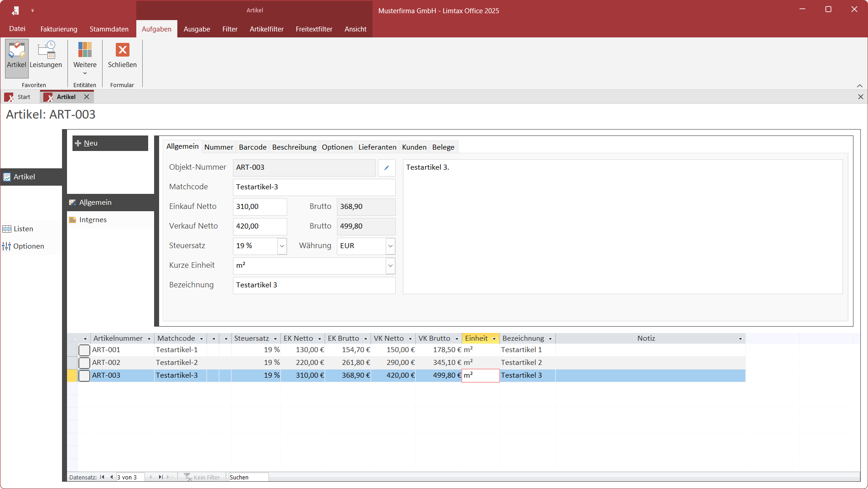Viewport: 868px width, 489px height.
Task: Open Listen in the left sidebar
Action: (23, 229)
